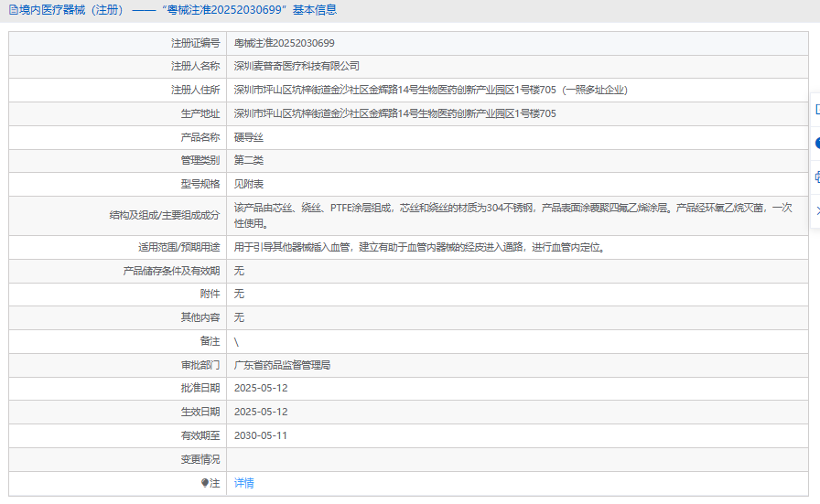This screenshot has height=504, width=820.
Task: Click the 有效期至 row label
Action: pyautogui.click(x=200, y=435)
